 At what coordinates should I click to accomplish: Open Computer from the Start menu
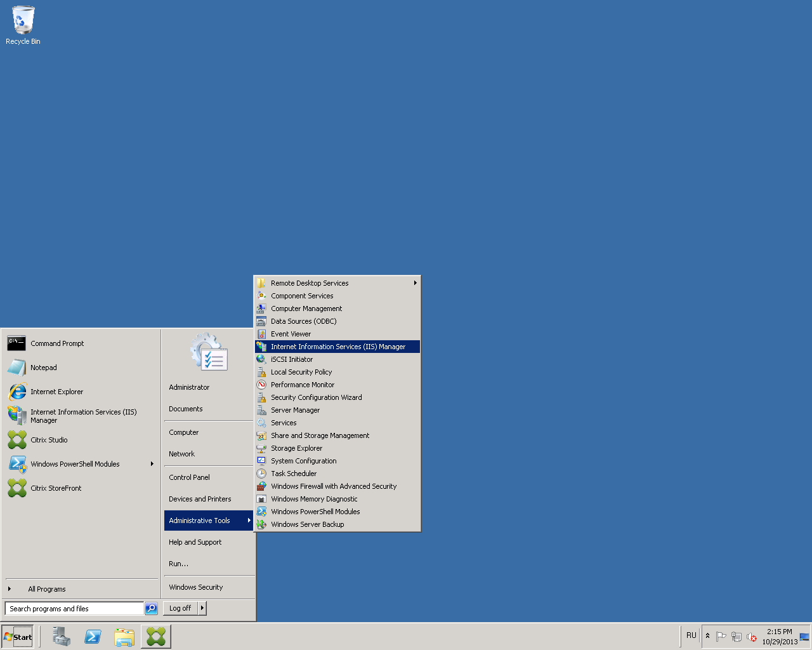click(x=209, y=432)
